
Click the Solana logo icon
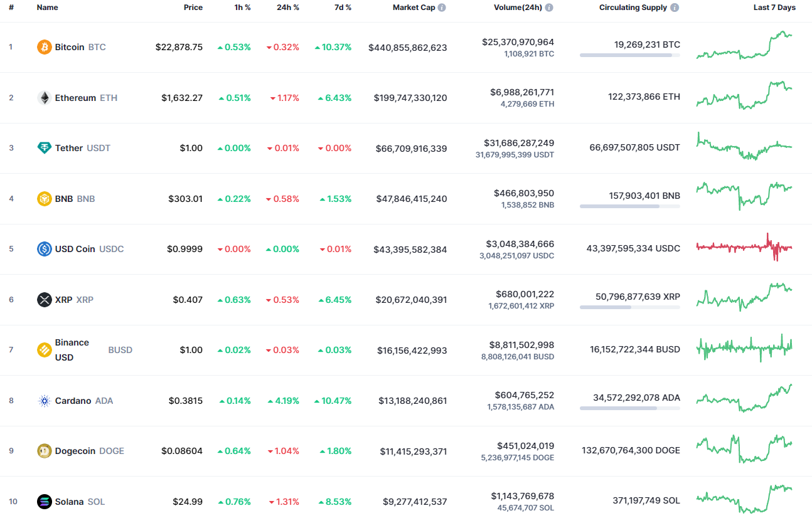click(43, 501)
